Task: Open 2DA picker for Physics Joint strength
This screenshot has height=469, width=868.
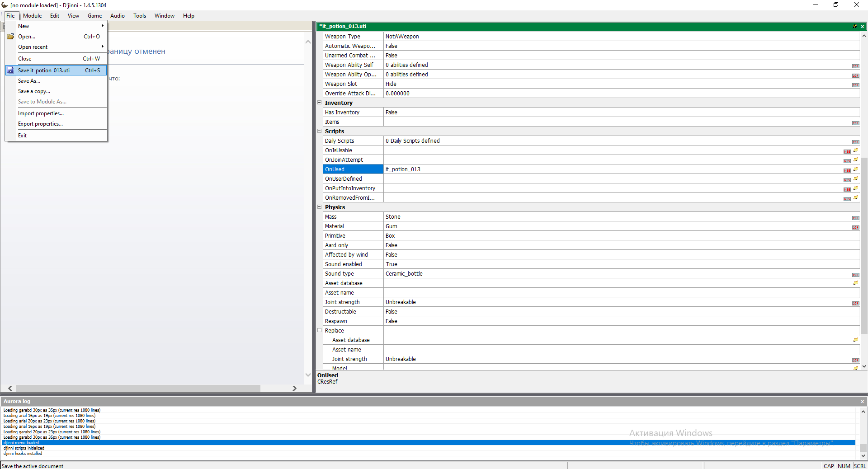Action: (855, 303)
